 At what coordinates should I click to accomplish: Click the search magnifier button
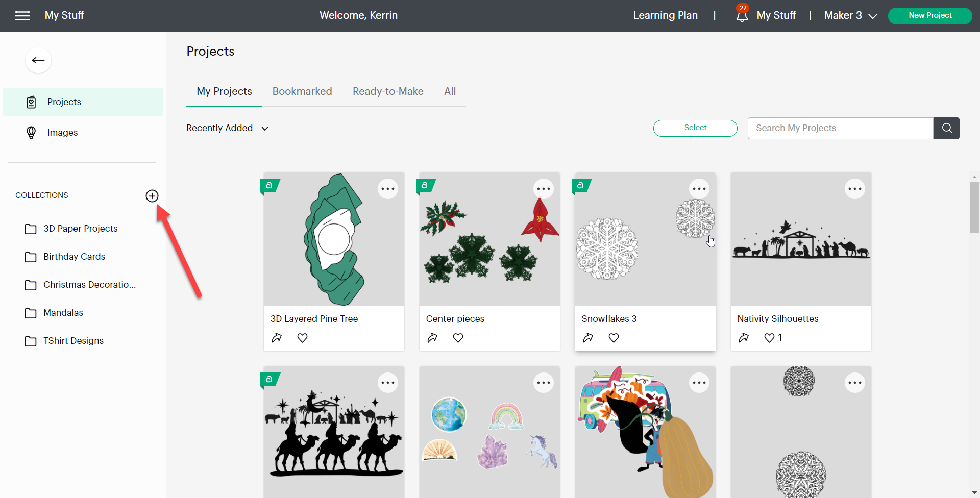947,128
